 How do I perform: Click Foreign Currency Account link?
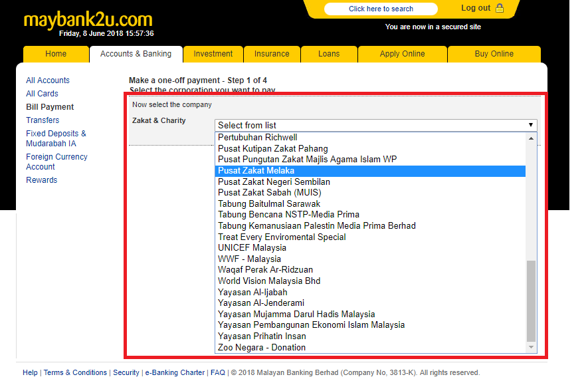pos(56,162)
